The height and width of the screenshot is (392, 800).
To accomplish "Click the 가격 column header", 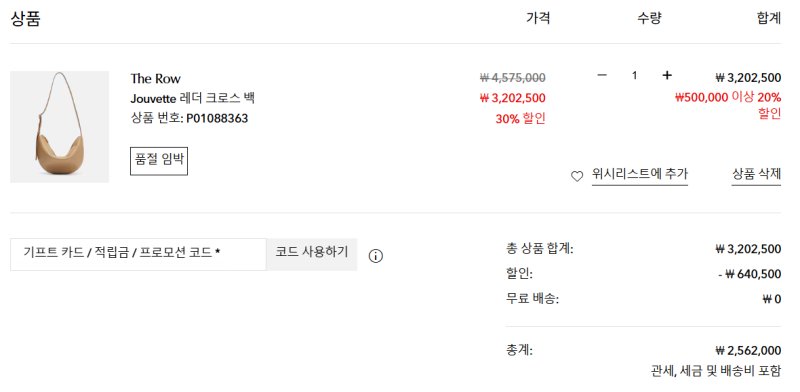I will tap(538, 18).
